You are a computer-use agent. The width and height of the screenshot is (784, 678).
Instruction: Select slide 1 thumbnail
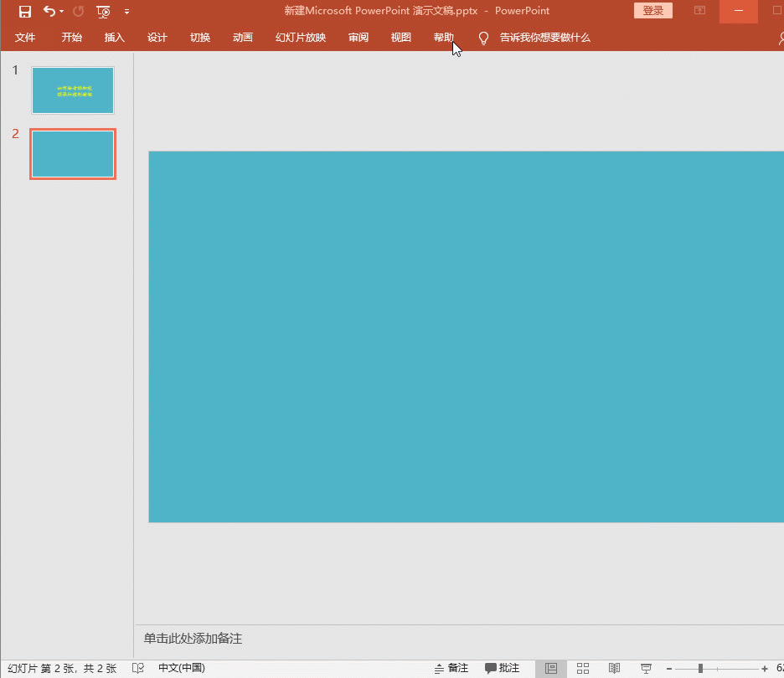73,90
